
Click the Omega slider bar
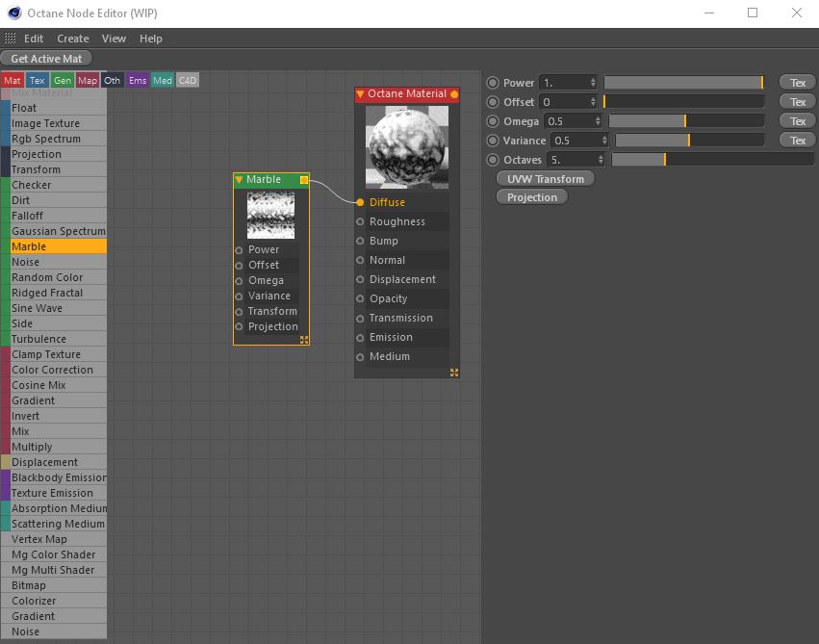tap(686, 121)
